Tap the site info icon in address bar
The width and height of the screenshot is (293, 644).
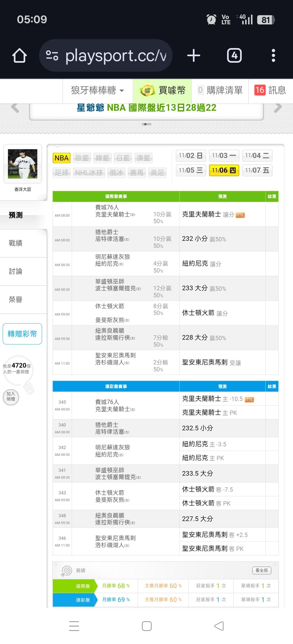(x=52, y=56)
